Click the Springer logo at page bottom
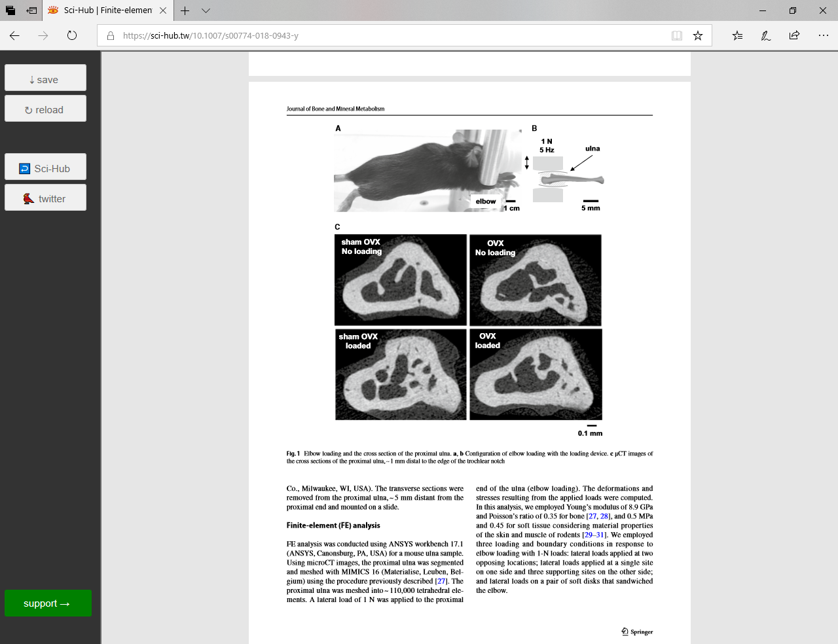The width and height of the screenshot is (838, 644). (637, 632)
